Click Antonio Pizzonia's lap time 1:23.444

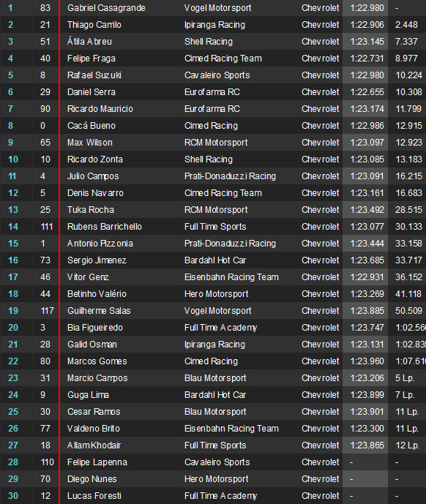coord(367,244)
